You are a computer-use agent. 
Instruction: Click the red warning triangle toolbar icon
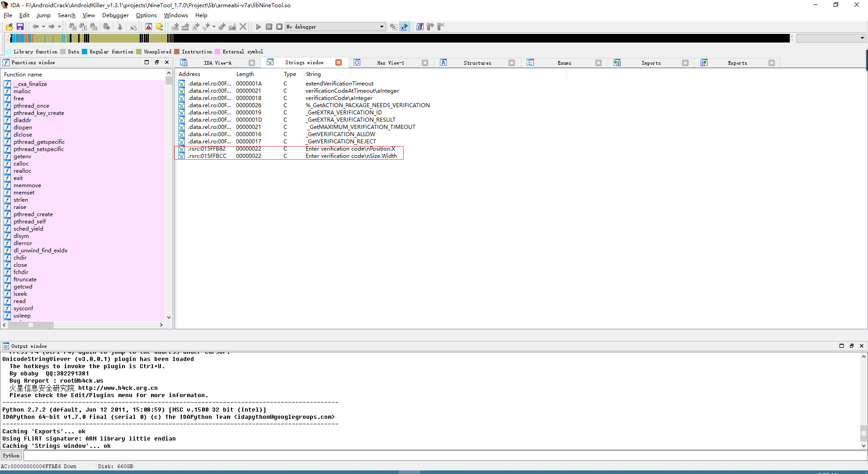pyautogui.click(x=148, y=27)
